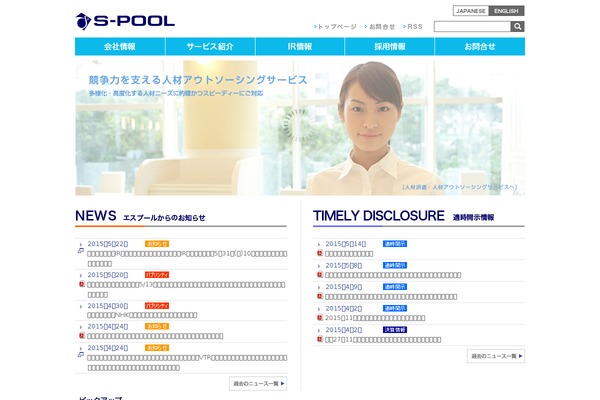This screenshot has width=600, height=400.
Task: Focus the site search input field
Action: [472, 26]
